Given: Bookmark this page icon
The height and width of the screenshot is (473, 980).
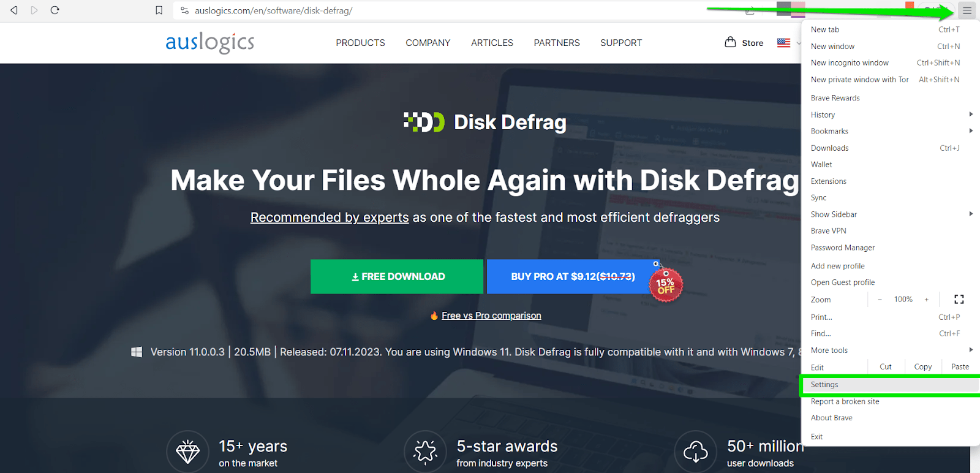Looking at the screenshot, I should 159,10.
